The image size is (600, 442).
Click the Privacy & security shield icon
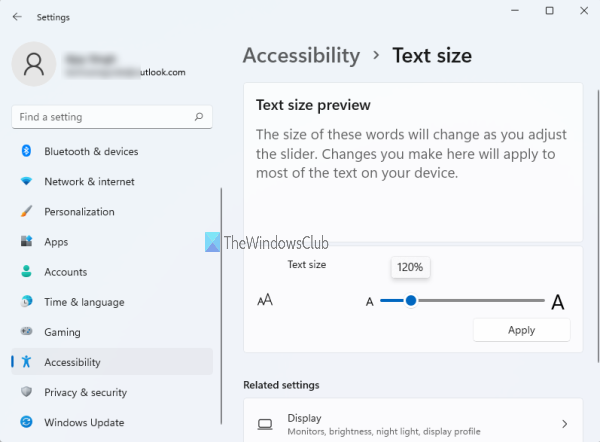(26, 392)
